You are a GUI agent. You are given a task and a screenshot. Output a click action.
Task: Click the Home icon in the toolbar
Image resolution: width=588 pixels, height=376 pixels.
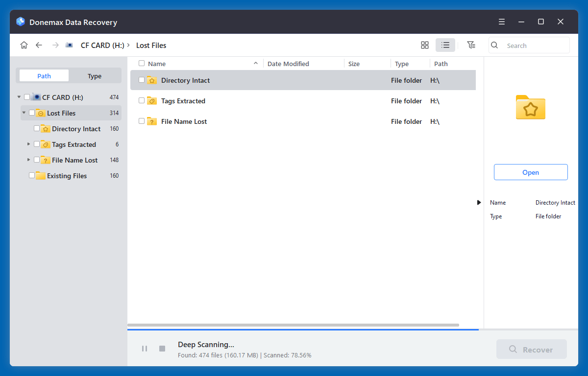24,45
